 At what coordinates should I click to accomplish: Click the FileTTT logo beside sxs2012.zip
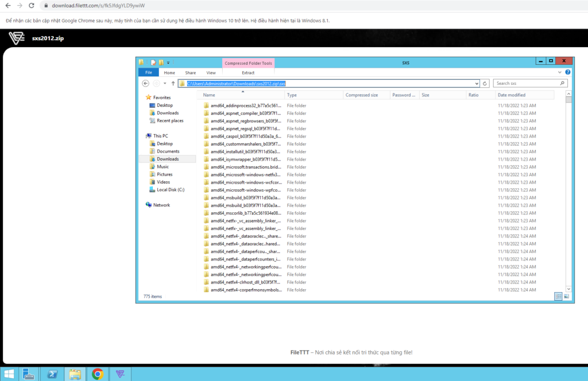pyautogui.click(x=17, y=38)
